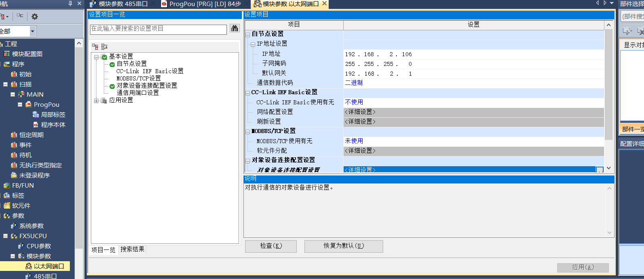Click the tree view icon in navigation toolbar

point(20,16)
